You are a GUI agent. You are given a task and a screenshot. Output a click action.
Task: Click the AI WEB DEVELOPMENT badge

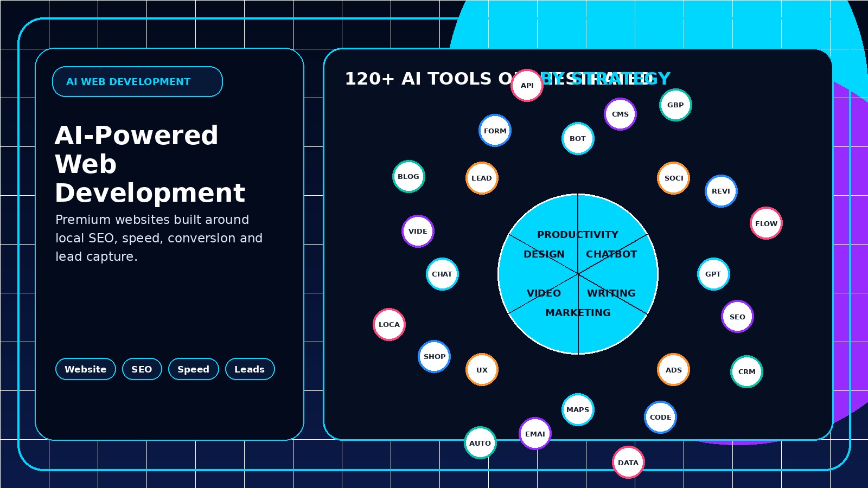click(x=137, y=82)
